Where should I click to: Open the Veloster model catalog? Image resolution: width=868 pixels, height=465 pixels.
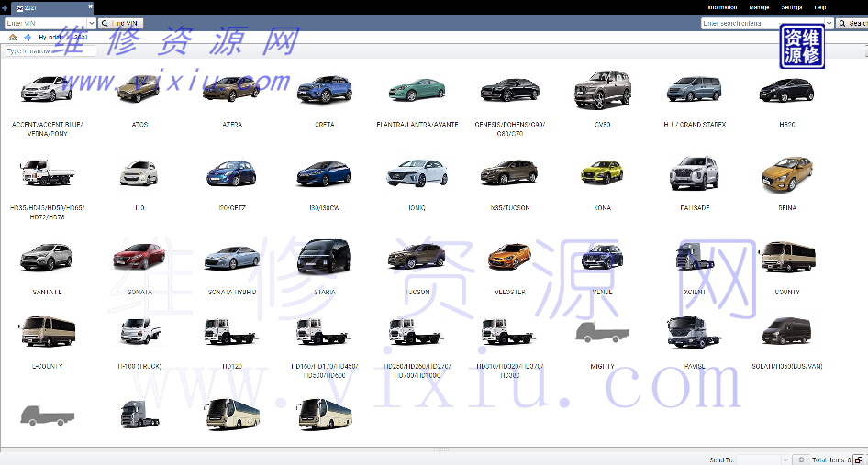click(509, 257)
